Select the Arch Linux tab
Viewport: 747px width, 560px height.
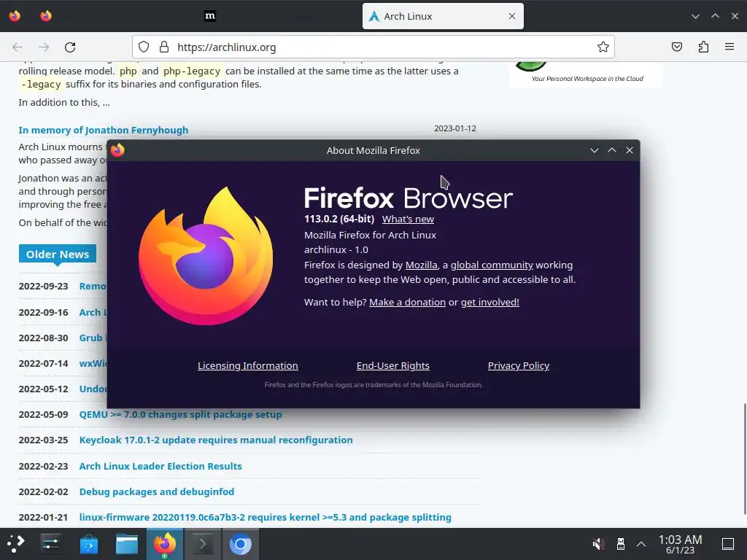(443, 16)
